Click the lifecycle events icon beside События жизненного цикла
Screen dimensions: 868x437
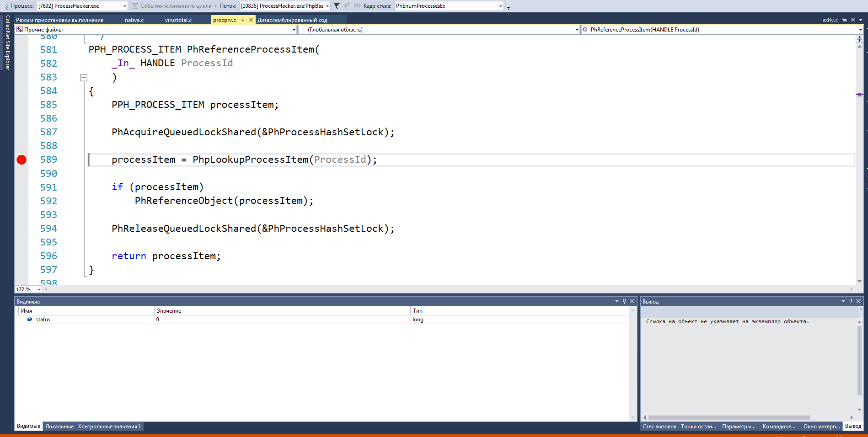pos(134,5)
